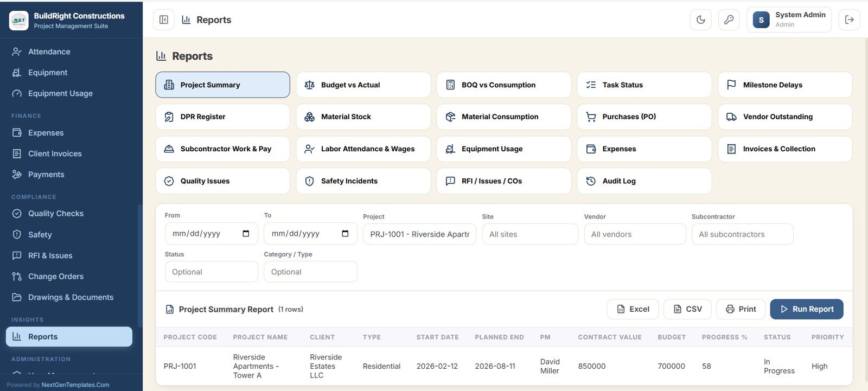Image resolution: width=868 pixels, height=391 pixels.
Task: Click the Material Consumption package icon
Action: (450, 117)
